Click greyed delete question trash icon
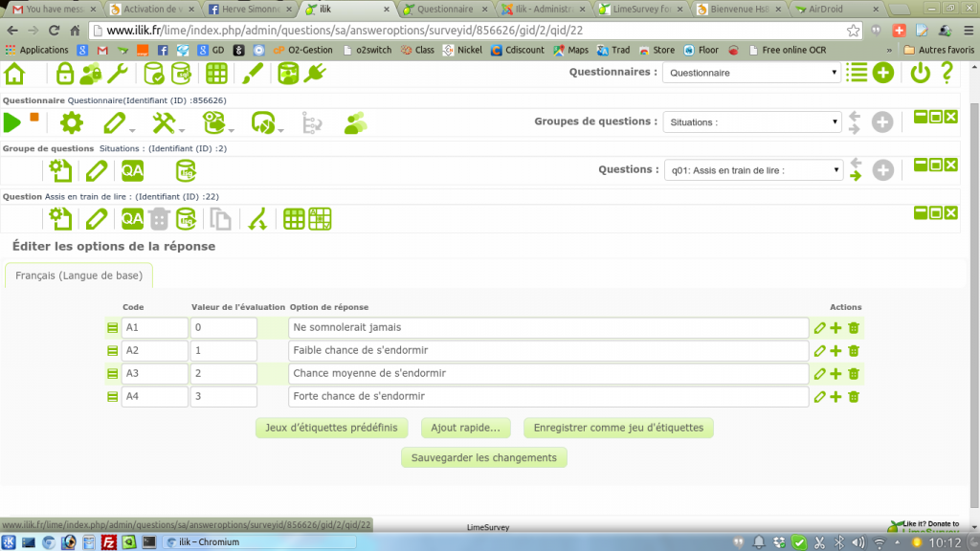The height and width of the screenshot is (551, 980). (160, 219)
